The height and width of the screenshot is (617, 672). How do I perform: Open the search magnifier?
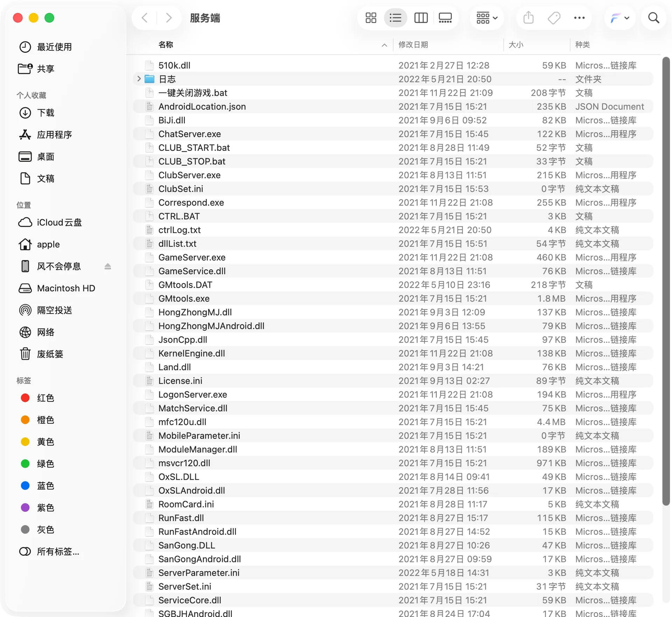coord(653,18)
